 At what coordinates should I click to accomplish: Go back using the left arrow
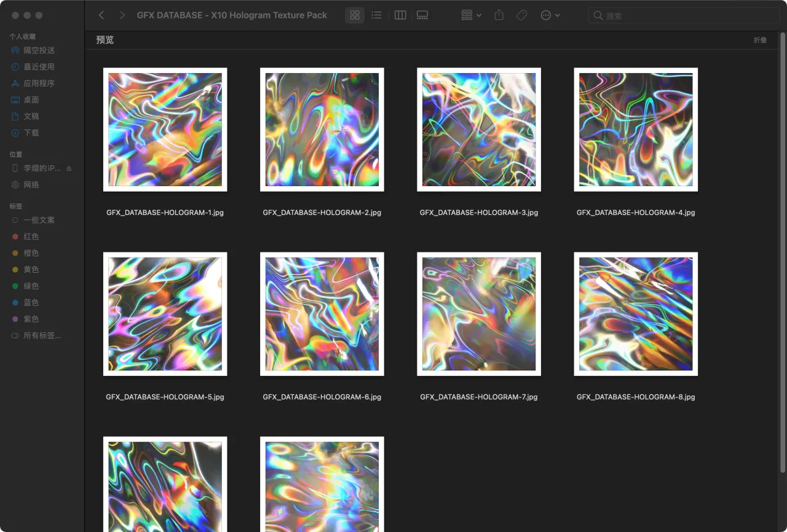(101, 15)
